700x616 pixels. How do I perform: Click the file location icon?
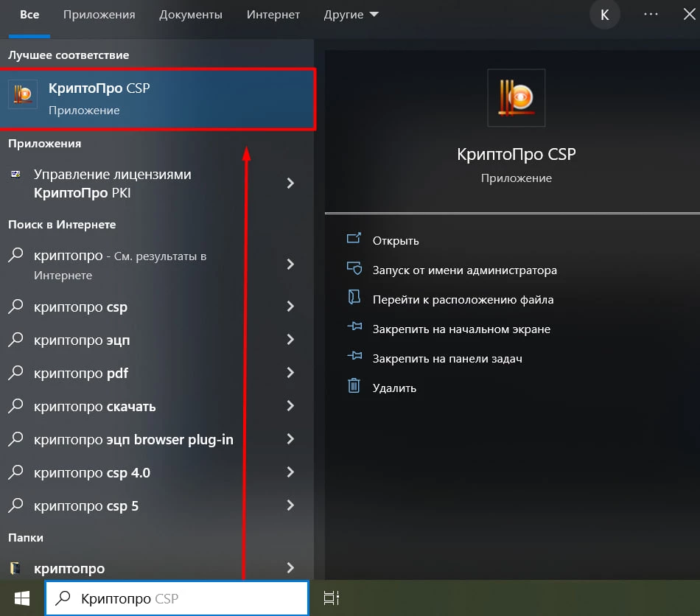[354, 297]
